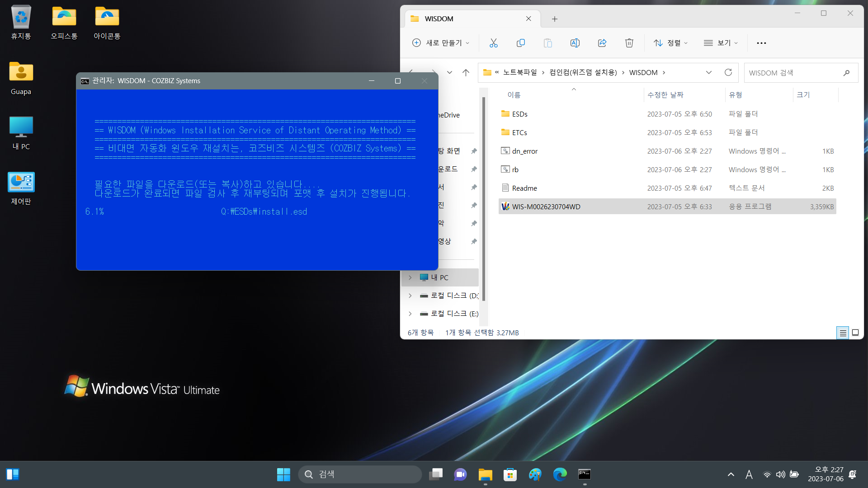This screenshot has height=488, width=868.
Task: Expand the 로컬 디스크 (E:) tree node
Action: [x=410, y=314]
